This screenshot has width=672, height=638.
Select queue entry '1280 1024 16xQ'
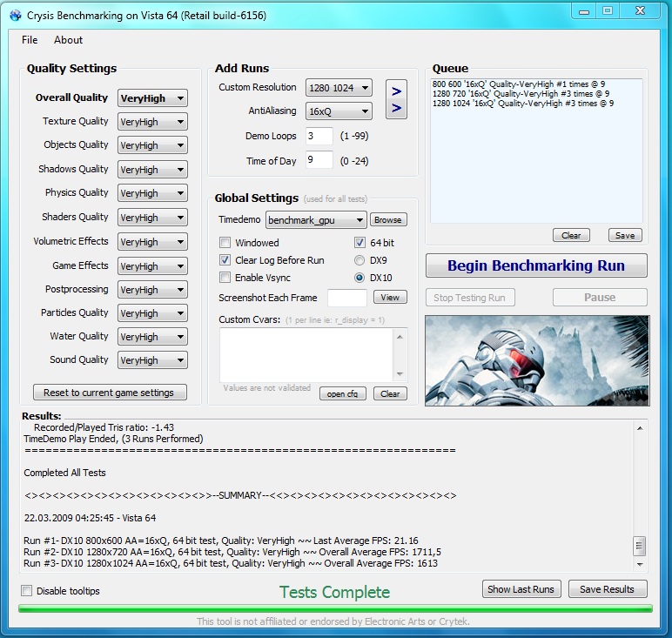523,104
